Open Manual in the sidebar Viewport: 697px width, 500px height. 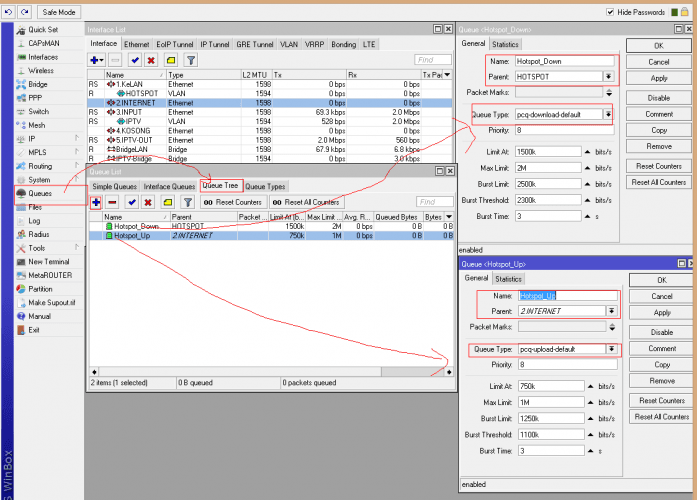39,316
